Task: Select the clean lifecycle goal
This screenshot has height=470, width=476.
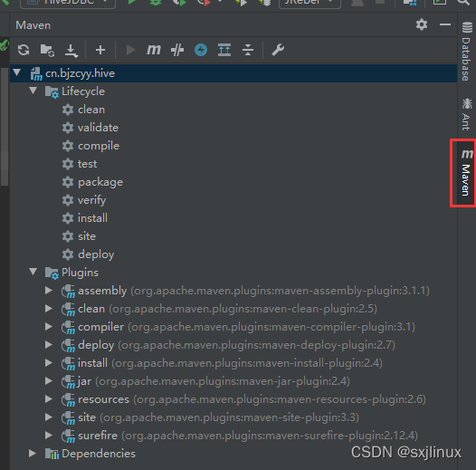Action: pyautogui.click(x=91, y=110)
